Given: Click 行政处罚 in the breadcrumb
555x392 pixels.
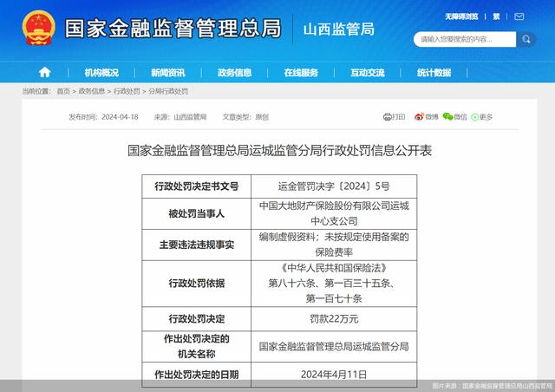Looking at the screenshot, I should 127,91.
